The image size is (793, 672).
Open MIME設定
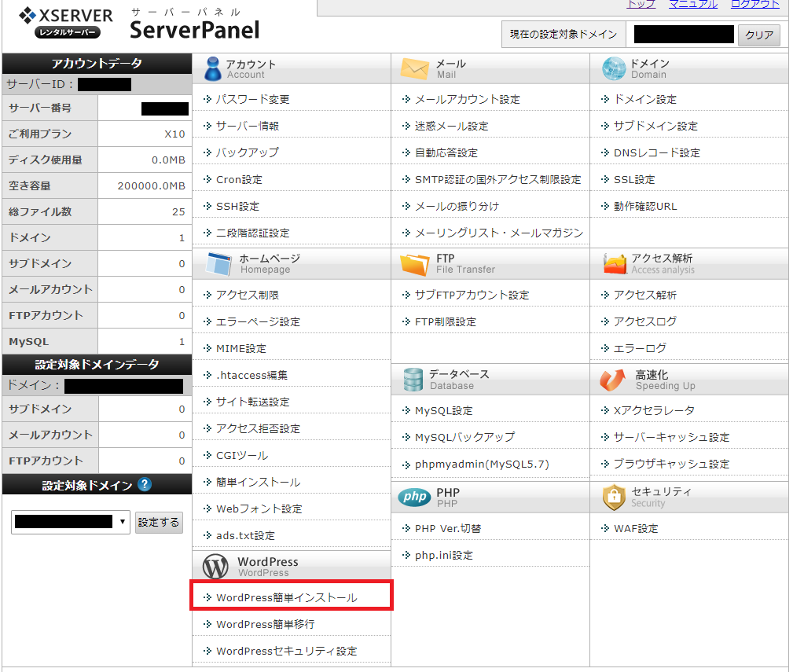240,348
